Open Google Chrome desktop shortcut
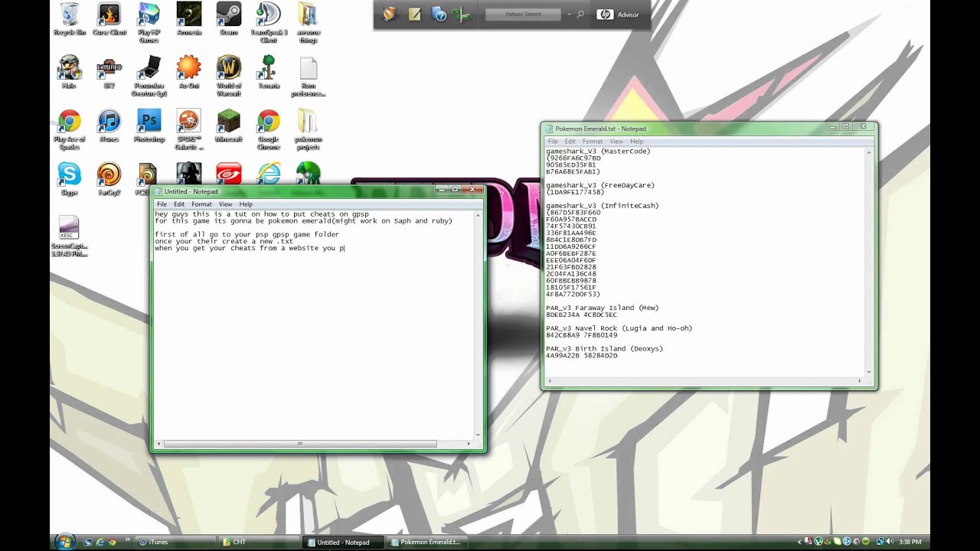 click(269, 129)
